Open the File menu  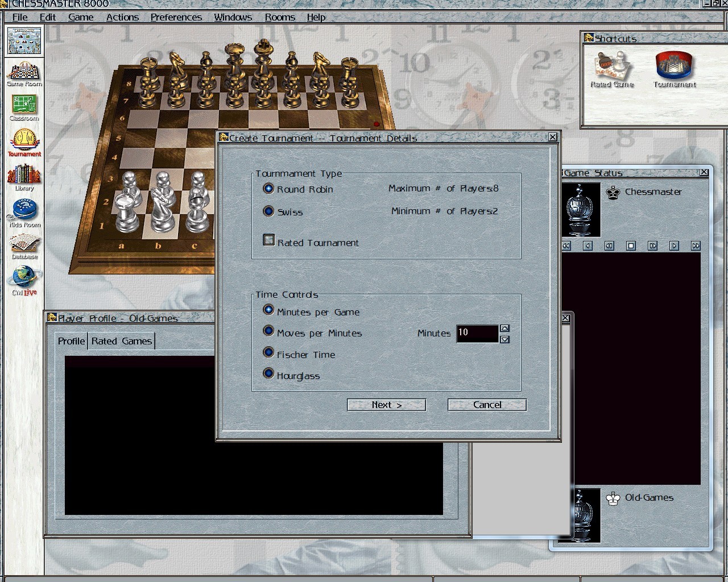click(20, 17)
